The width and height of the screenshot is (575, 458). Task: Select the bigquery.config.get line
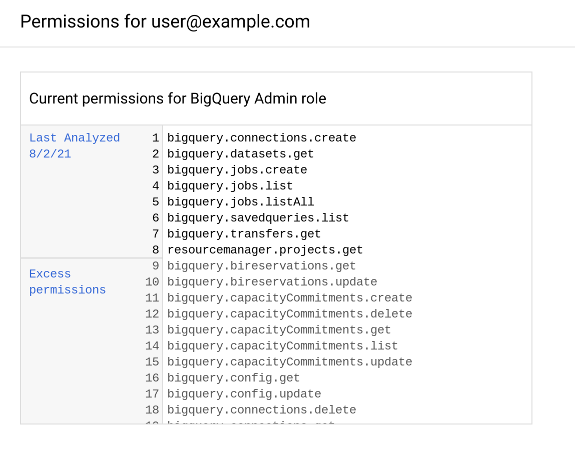233,378
